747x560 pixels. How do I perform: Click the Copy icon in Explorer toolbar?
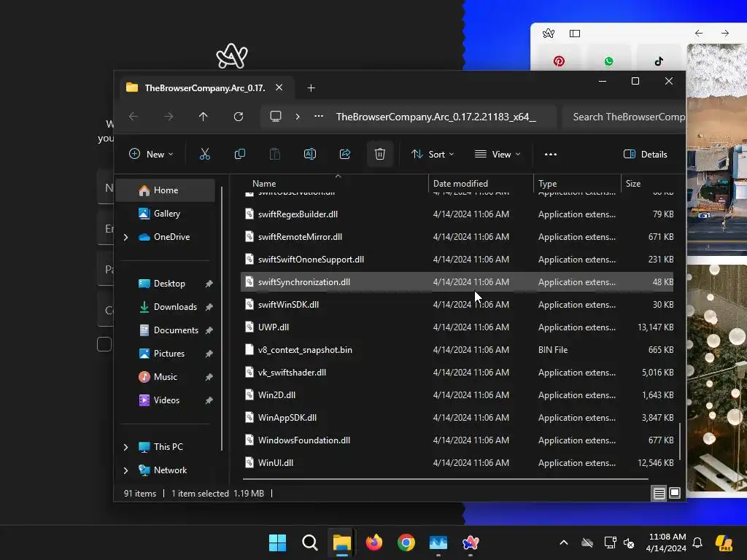point(239,155)
